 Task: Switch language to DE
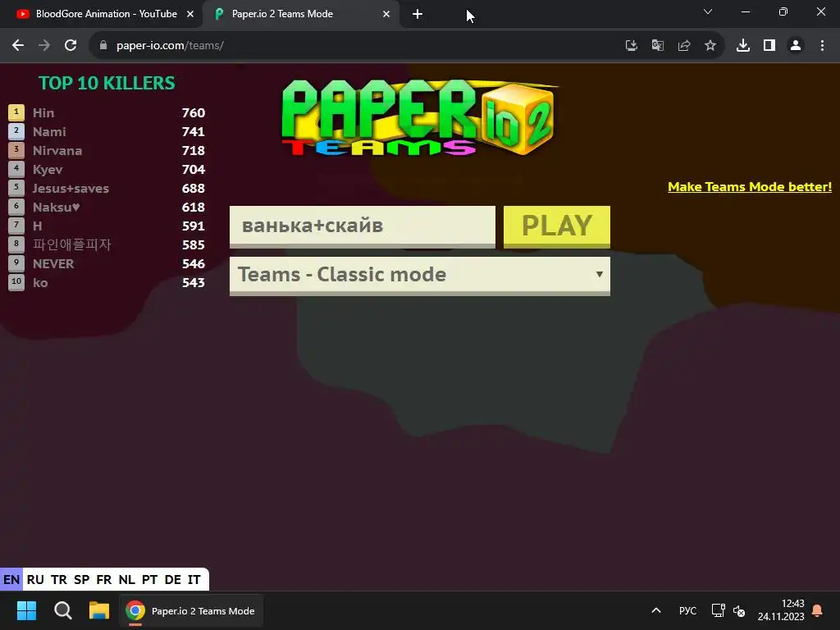(x=172, y=580)
